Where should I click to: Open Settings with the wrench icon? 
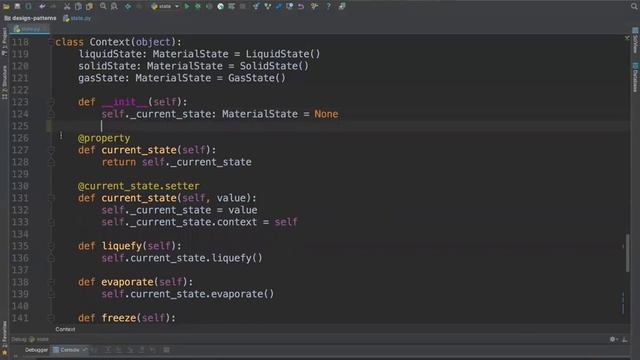pos(315,6)
